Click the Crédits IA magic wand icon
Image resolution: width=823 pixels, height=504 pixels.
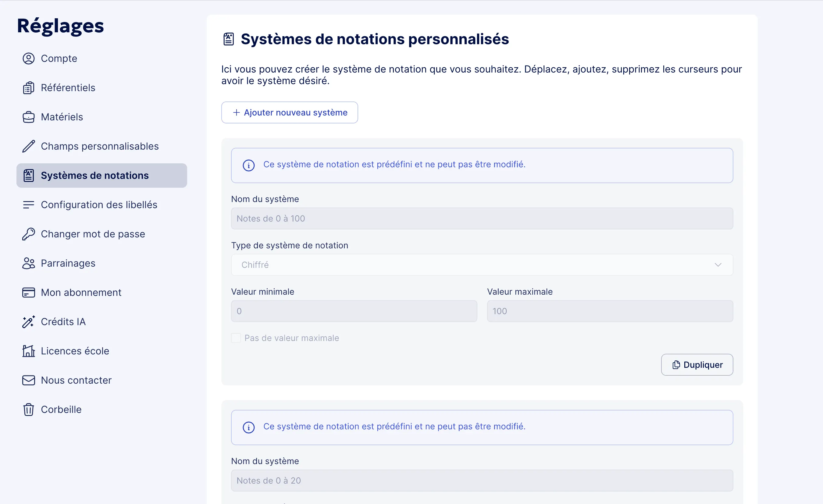point(28,322)
